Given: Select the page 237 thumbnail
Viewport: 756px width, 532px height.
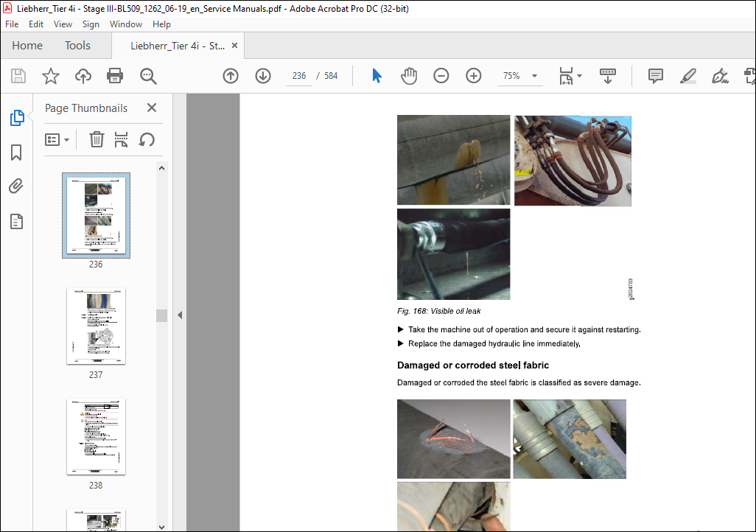Looking at the screenshot, I should point(96,326).
